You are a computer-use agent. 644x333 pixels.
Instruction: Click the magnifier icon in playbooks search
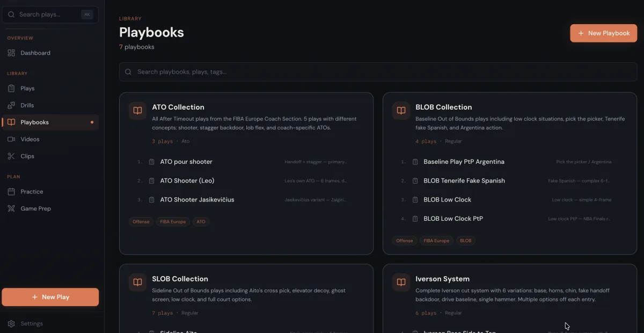(128, 71)
